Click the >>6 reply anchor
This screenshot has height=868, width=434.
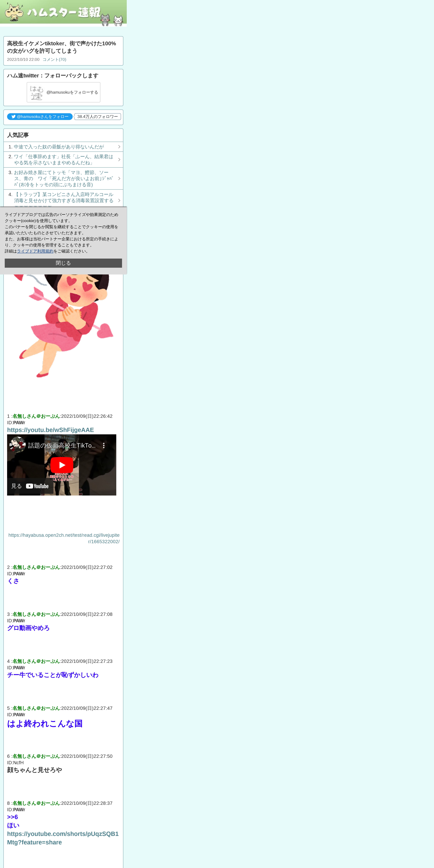[13, 817]
